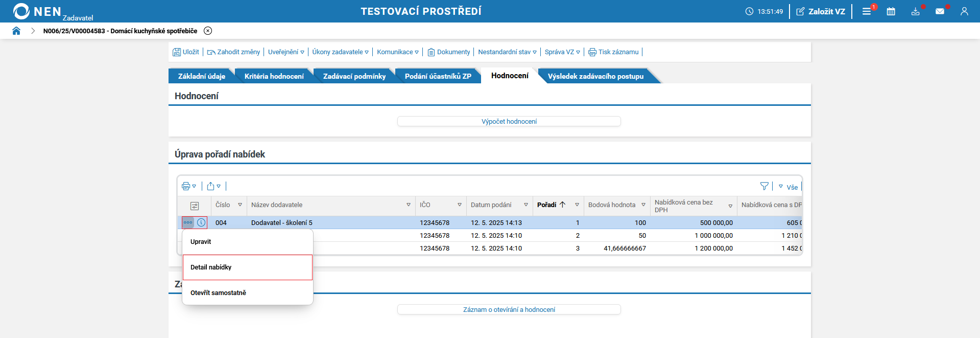The height and width of the screenshot is (338, 980).
Task: Open the table print icon dropdown
Action: (189, 186)
